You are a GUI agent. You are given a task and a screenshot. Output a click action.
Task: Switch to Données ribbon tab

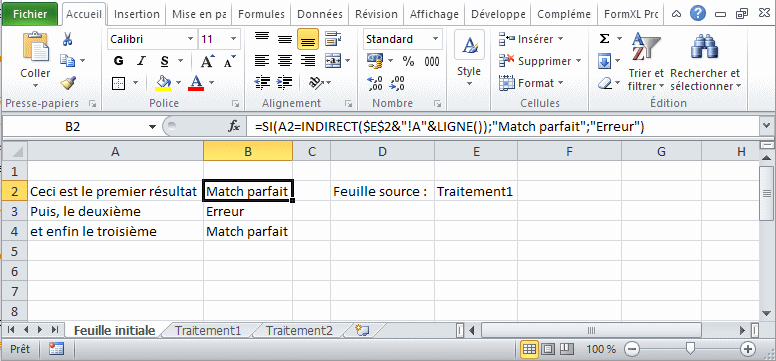tap(320, 14)
